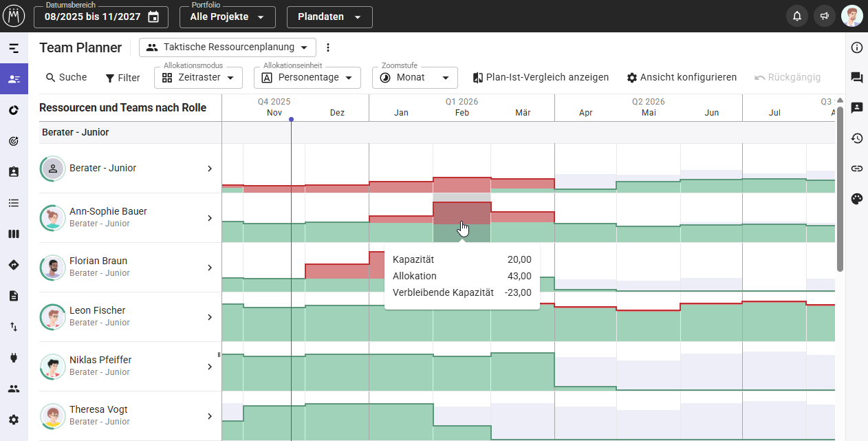Viewport: 868px width, 441px height.
Task: Open settings gear in left sidebar
Action: [14, 420]
